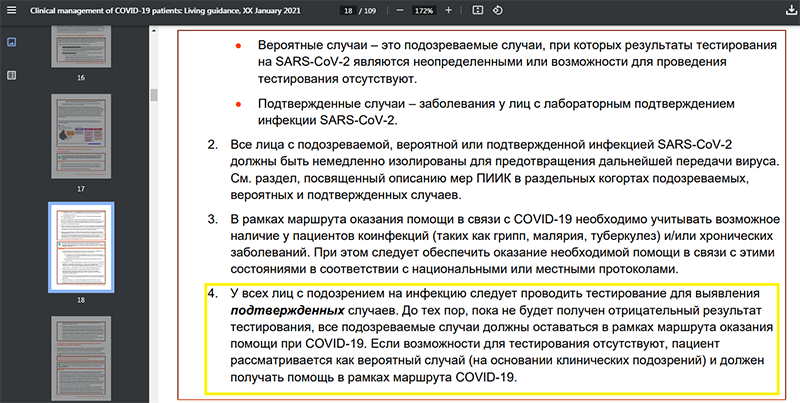Download the PDF file
Image resolution: width=800 pixels, height=403 pixels.
791,11
